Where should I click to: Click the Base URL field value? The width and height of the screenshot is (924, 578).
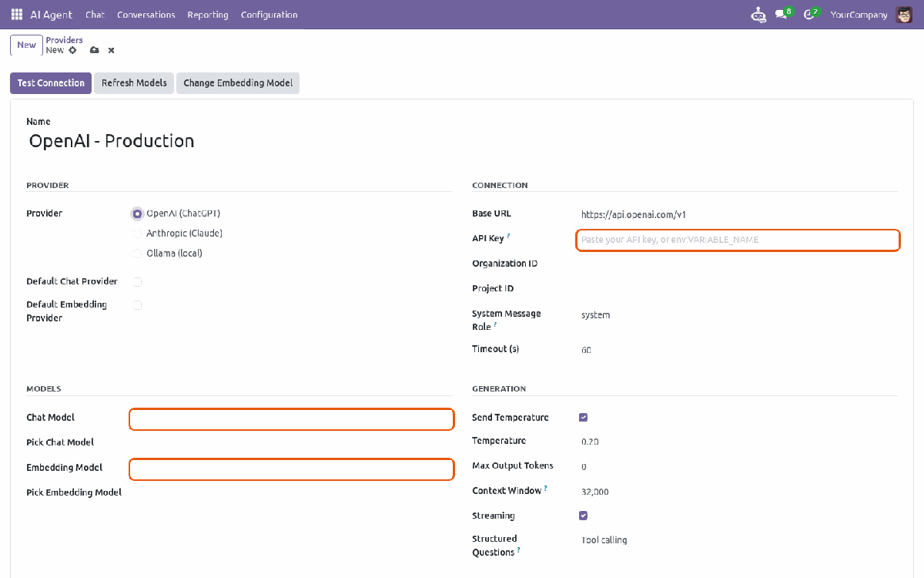click(739, 215)
